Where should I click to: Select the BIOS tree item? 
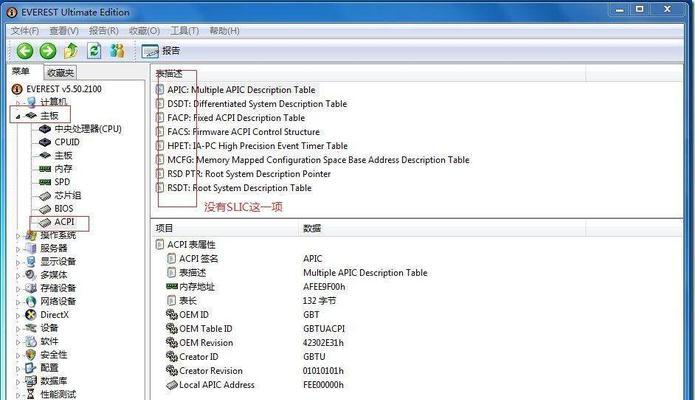tap(64, 208)
